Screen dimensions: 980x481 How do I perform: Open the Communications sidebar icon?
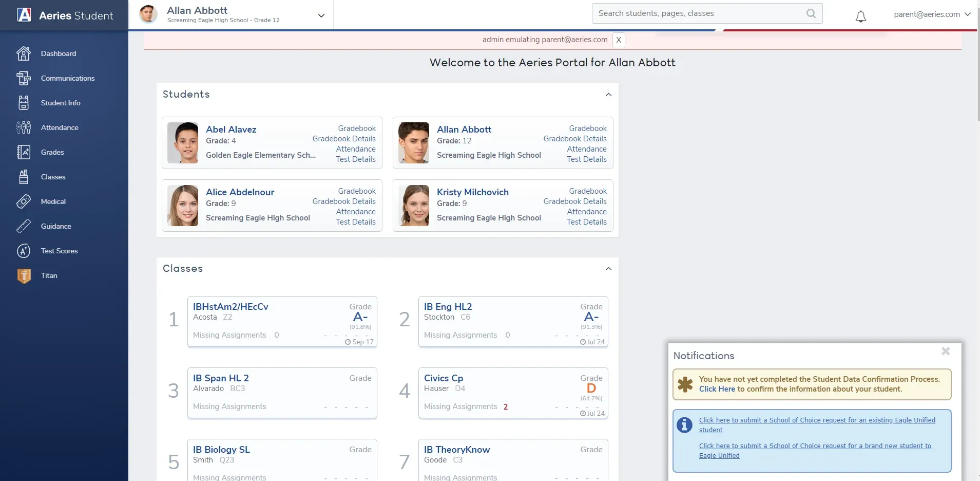click(x=24, y=78)
